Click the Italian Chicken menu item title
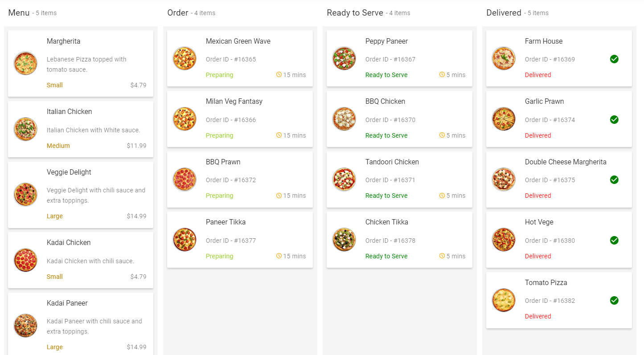Viewport: 644px width, 355px height. coord(70,111)
